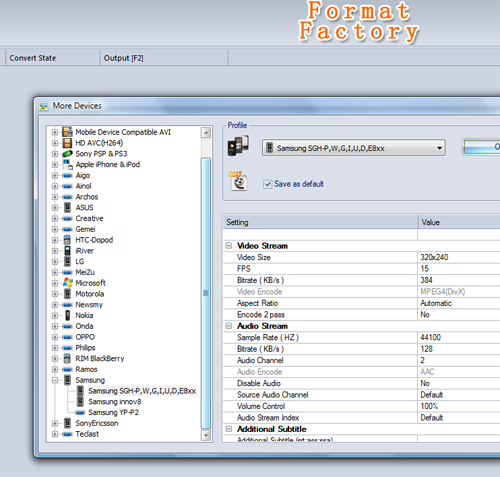Screen dimensions: 500x477
Task: Click the partially visible OK button
Action: point(482,147)
